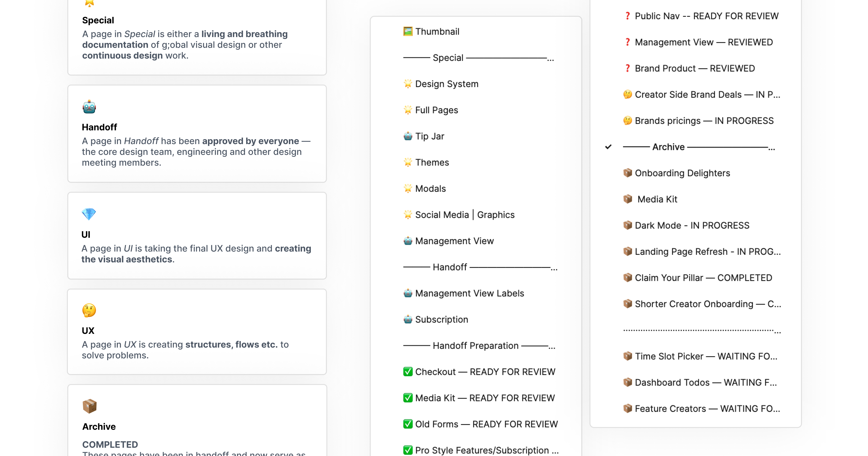
Task: Click the blue diamond icon above UI
Action: [x=89, y=214]
